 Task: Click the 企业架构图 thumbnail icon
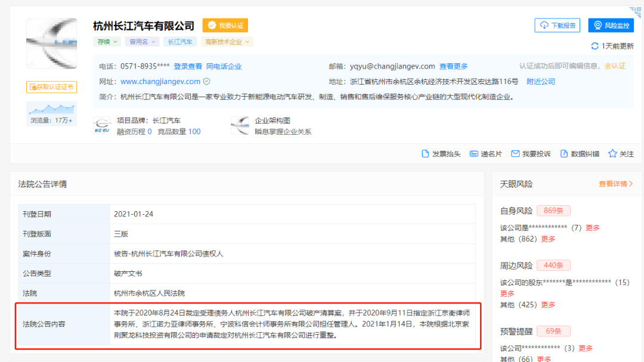click(240, 125)
